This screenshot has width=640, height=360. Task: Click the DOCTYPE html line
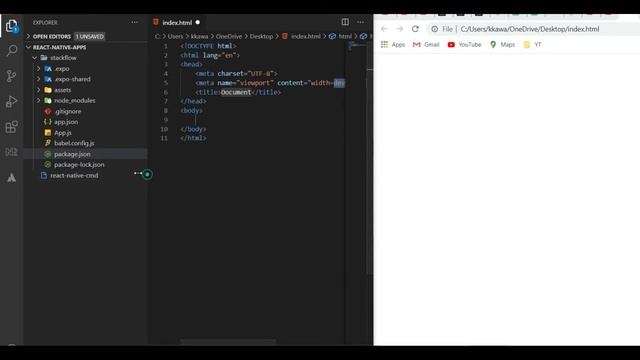coord(208,46)
